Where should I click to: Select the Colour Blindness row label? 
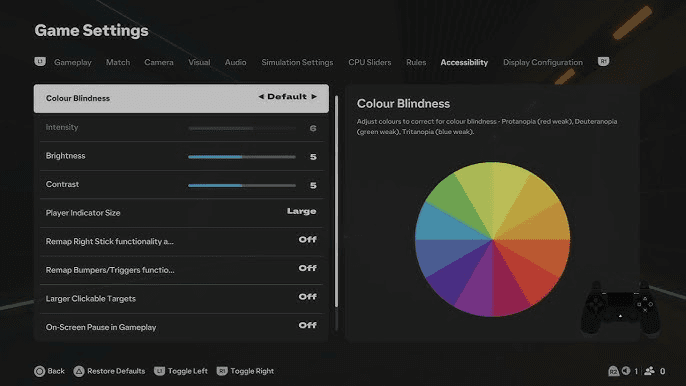click(78, 98)
